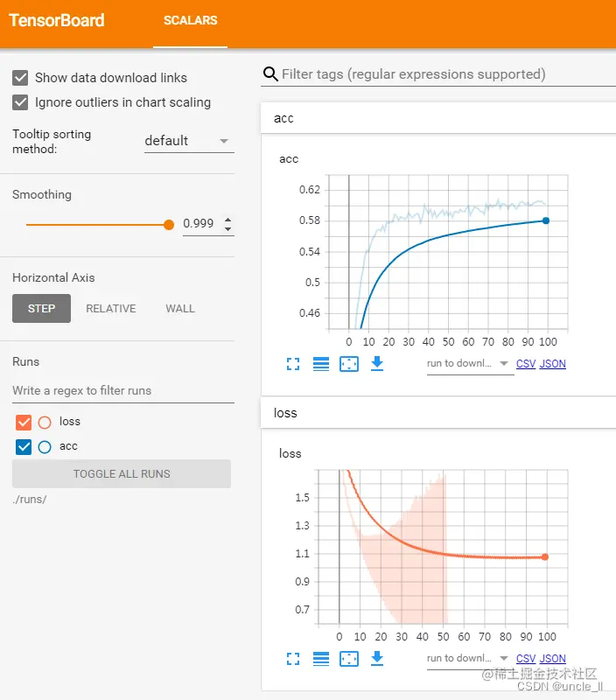Open Tooltip sorting method dropdown
616x700 pixels.
[189, 141]
